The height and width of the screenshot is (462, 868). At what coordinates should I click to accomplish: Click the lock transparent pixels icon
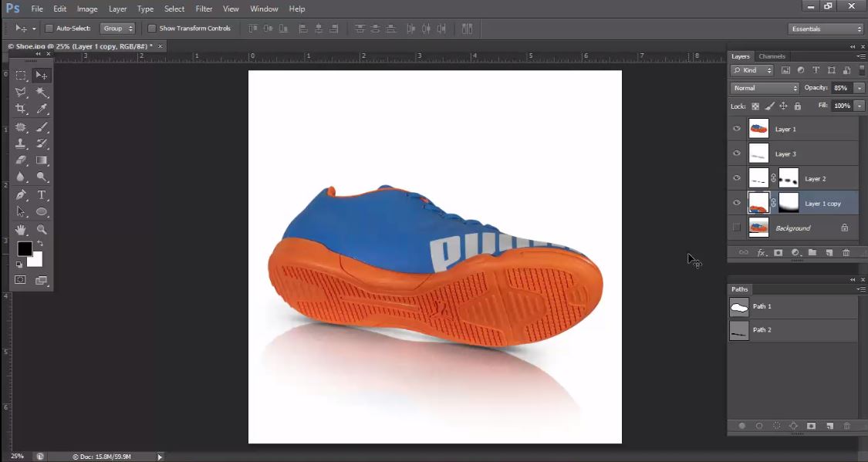[755, 106]
